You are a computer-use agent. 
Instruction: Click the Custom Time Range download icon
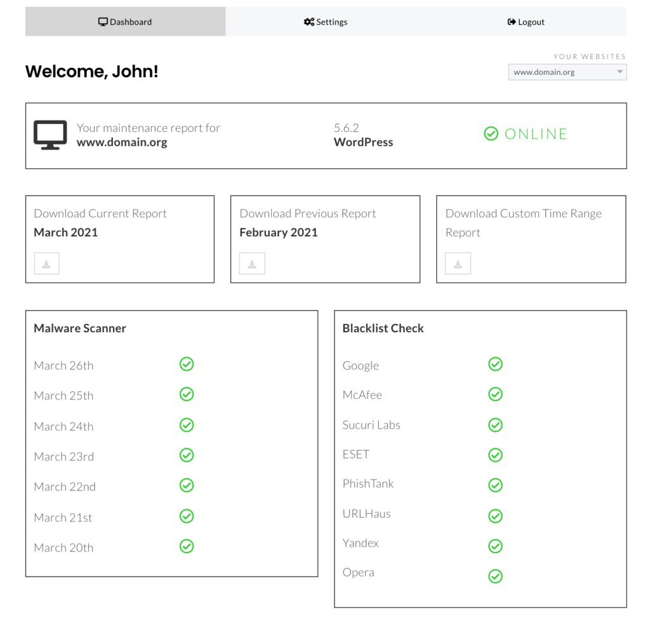[458, 264]
